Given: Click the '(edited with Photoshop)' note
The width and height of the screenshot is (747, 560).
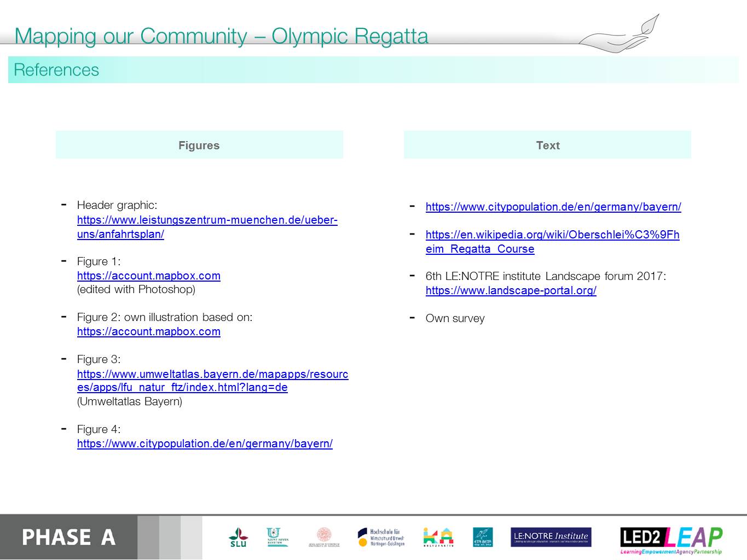Looking at the screenshot, I should coord(136,289).
